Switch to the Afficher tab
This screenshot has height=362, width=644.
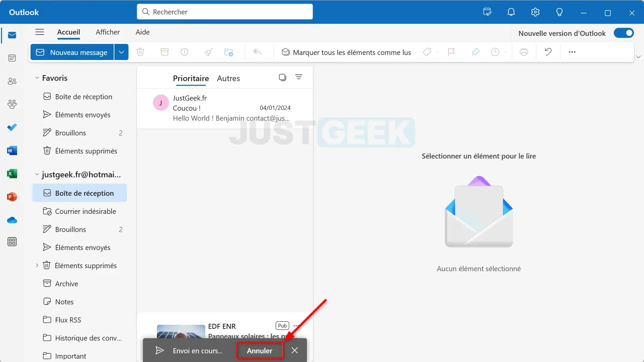108,32
